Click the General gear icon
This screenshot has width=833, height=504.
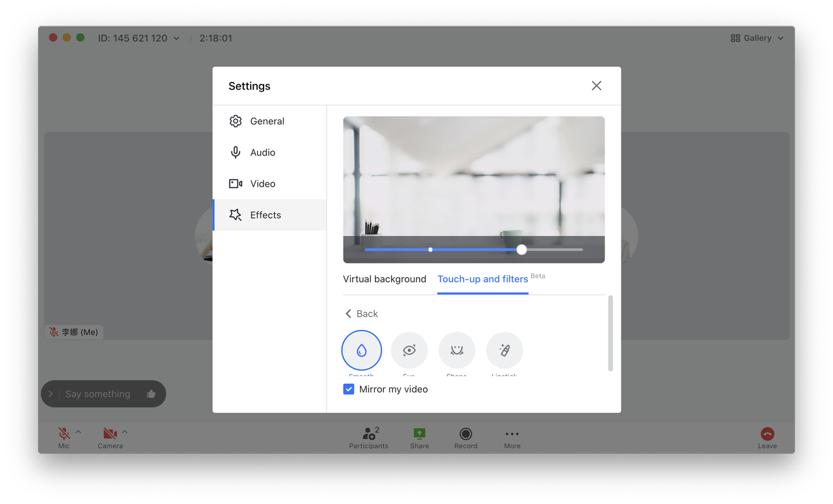[236, 121]
